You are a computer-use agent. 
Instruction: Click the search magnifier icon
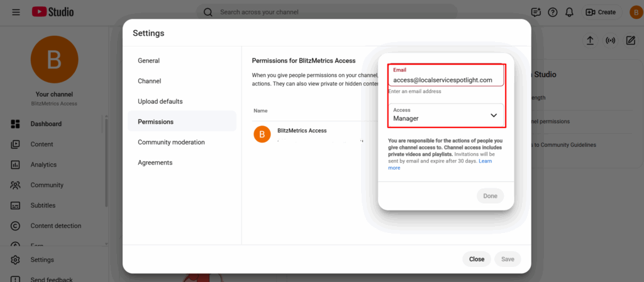pyautogui.click(x=208, y=12)
